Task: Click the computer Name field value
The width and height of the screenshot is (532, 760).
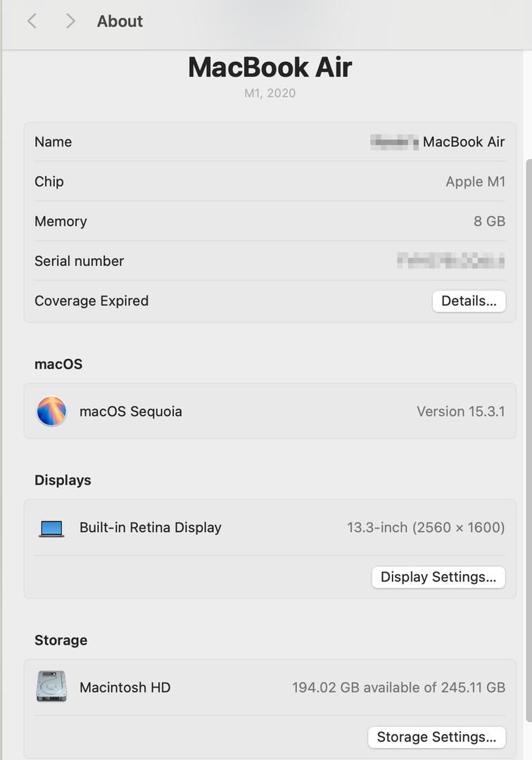Action: coord(438,142)
